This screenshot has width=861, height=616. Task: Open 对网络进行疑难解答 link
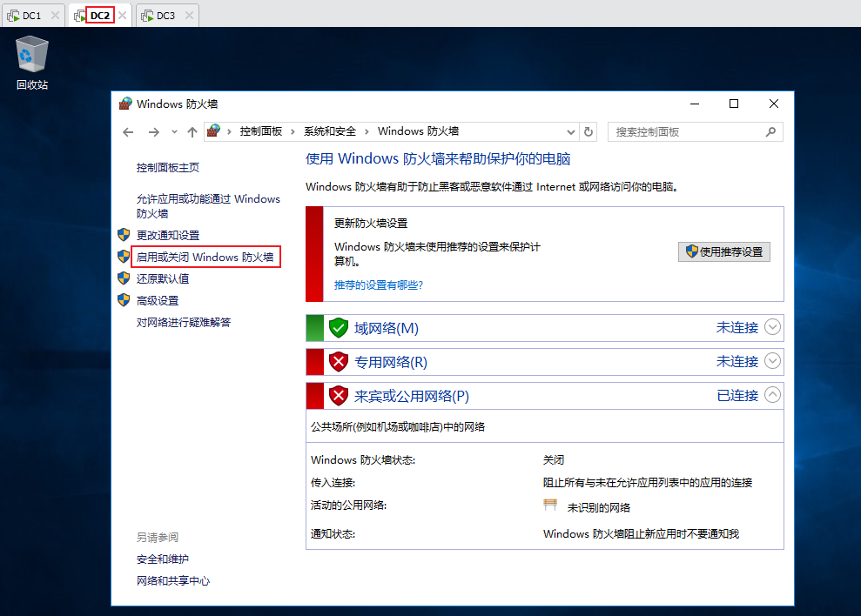coord(184,322)
